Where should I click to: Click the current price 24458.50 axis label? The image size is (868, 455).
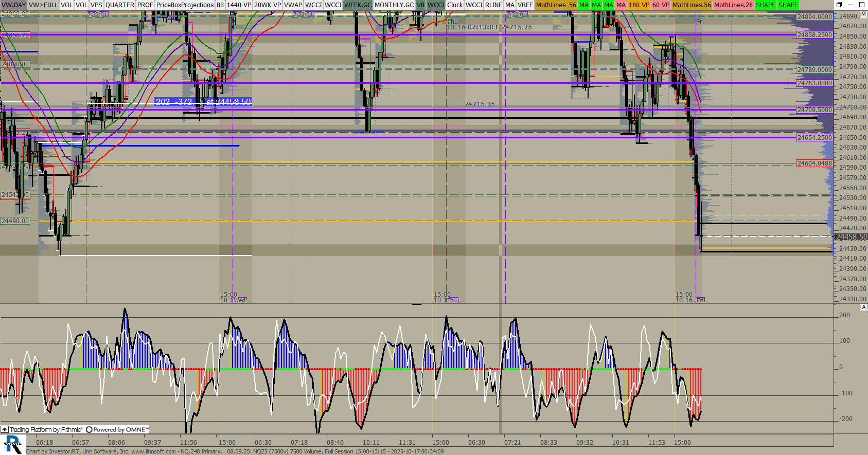tap(851, 237)
